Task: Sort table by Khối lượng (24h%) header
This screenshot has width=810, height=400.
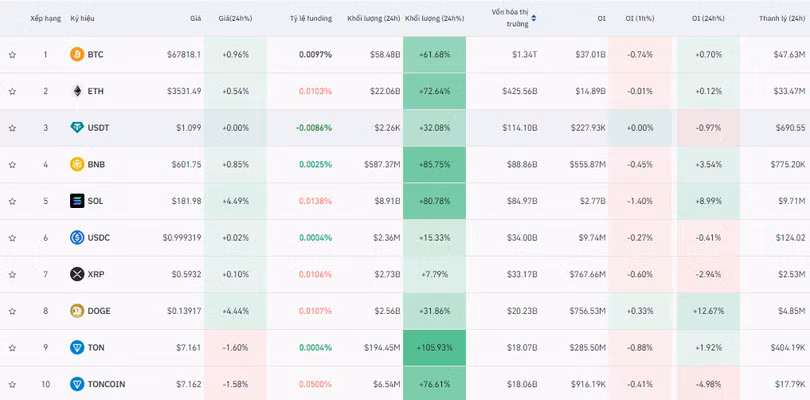Action: click(434, 18)
